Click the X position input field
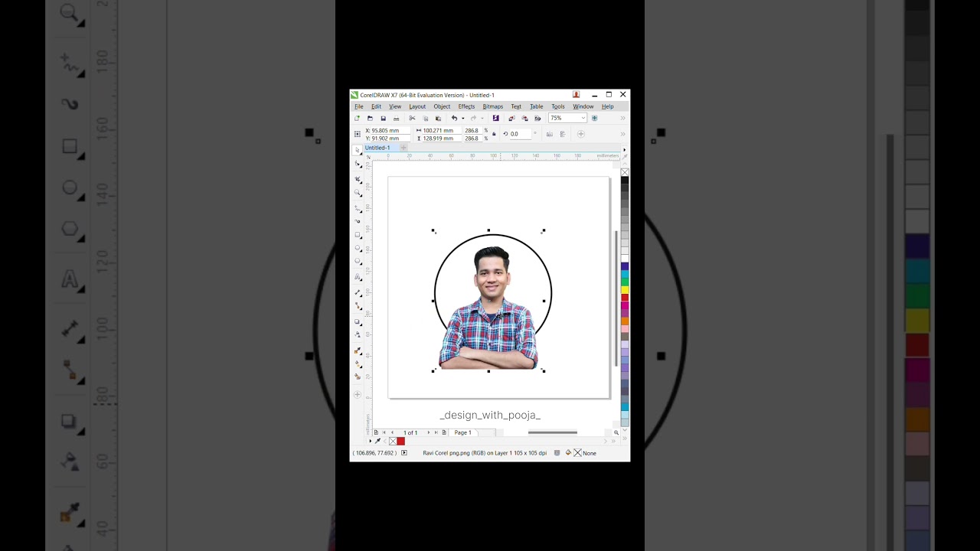Screen dimensions: 980x551 [x=390, y=131]
